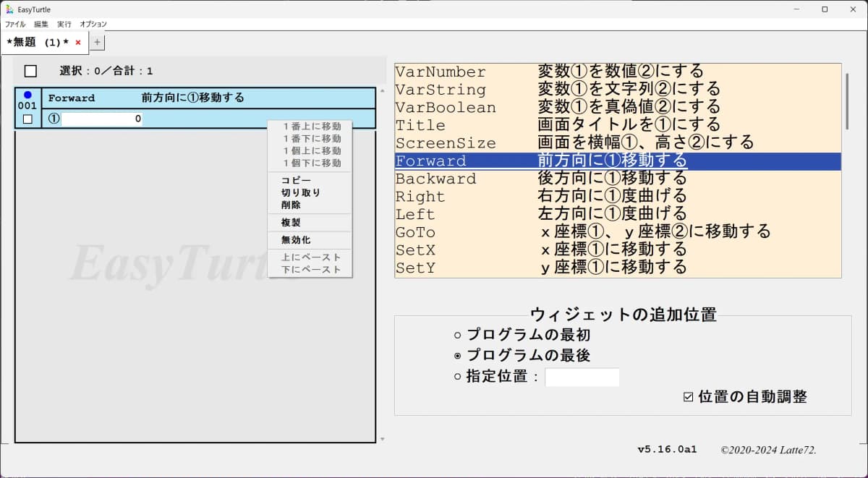Check the selection box of widget 001

click(x=27, y=119)
